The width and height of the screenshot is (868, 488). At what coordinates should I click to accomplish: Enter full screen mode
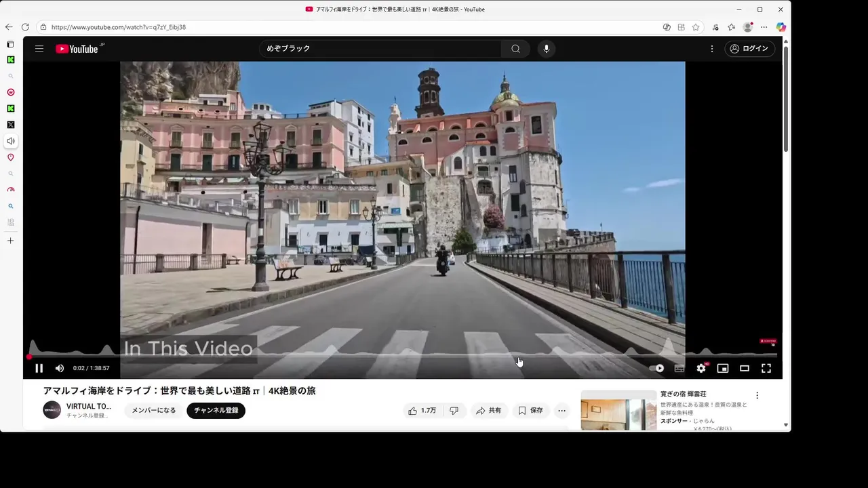point(766,368)
